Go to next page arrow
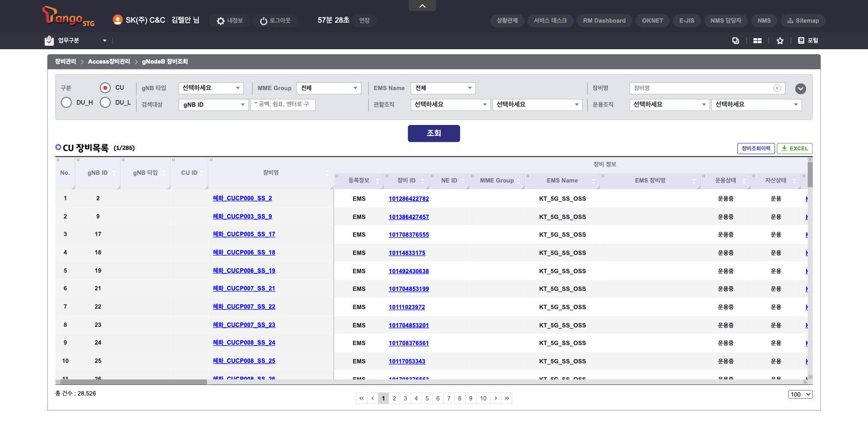868x427 pixels. [496, 398]
